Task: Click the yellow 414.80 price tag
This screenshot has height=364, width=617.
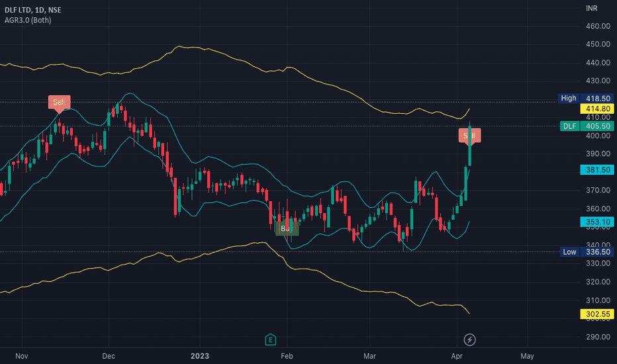Action: (597, 109)
